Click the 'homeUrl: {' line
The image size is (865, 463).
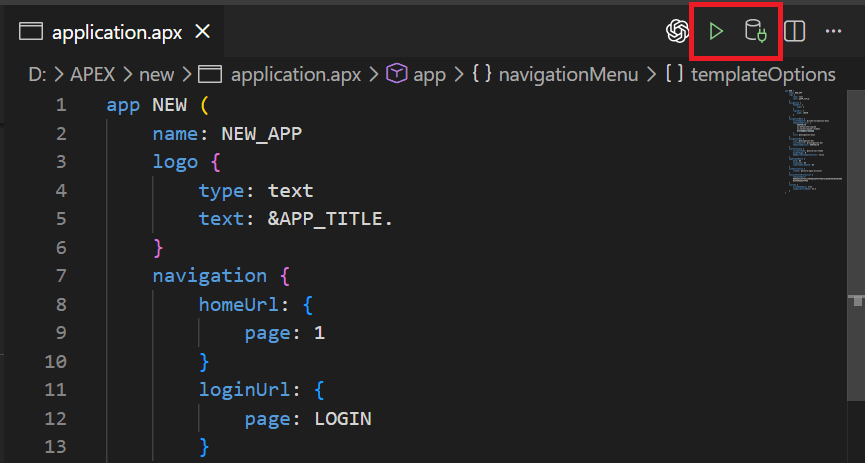pos(256,304)
